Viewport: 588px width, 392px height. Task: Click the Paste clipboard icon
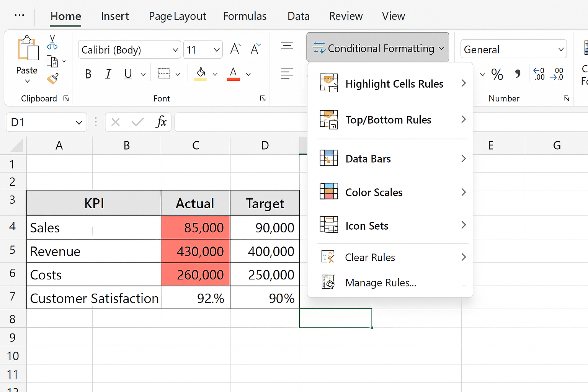click(x=28, y=48)
